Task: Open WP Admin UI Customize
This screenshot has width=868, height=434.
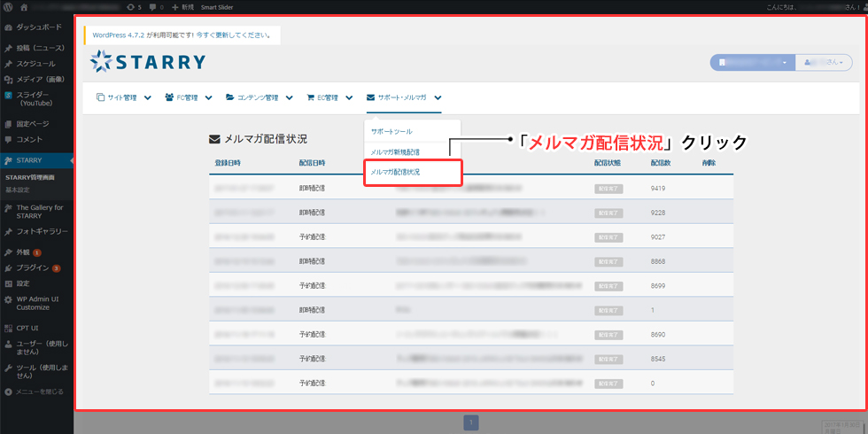Action: coord(36,303)
